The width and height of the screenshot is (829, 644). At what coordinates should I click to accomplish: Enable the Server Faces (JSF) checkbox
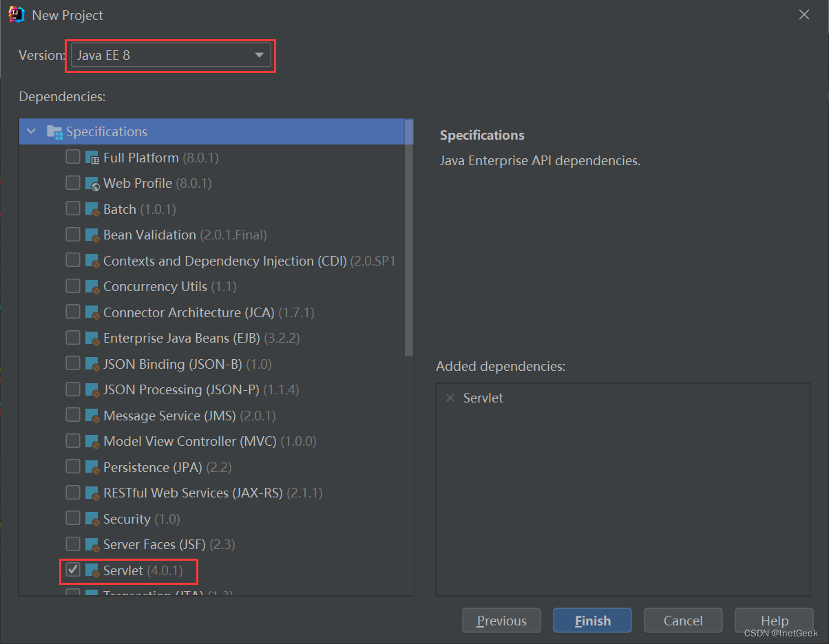73,544
